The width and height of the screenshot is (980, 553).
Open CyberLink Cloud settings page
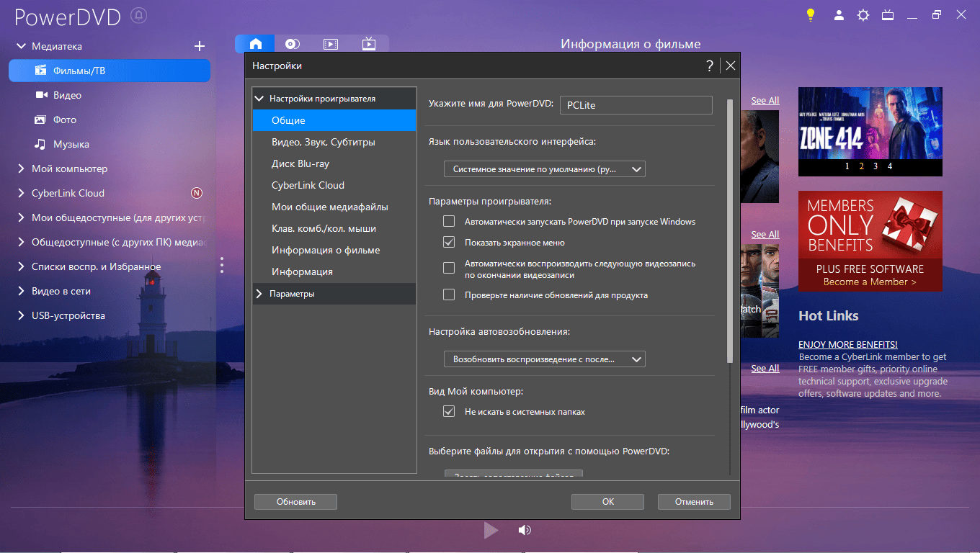click(334, 185)
